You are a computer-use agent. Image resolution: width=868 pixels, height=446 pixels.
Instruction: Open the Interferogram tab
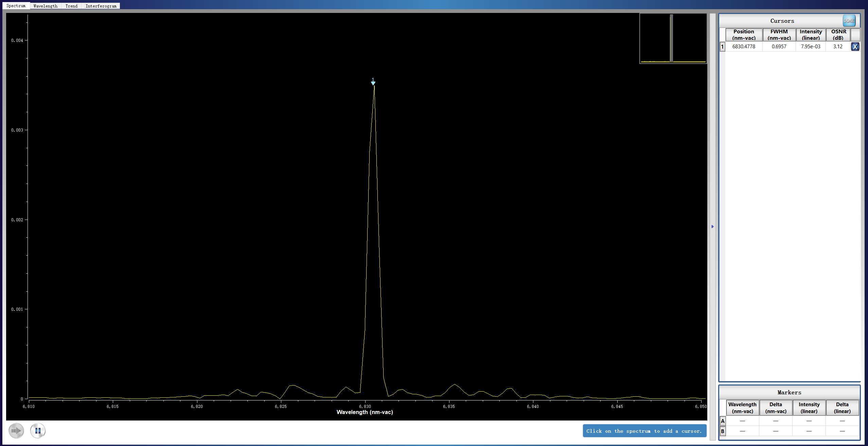point(101,6)
